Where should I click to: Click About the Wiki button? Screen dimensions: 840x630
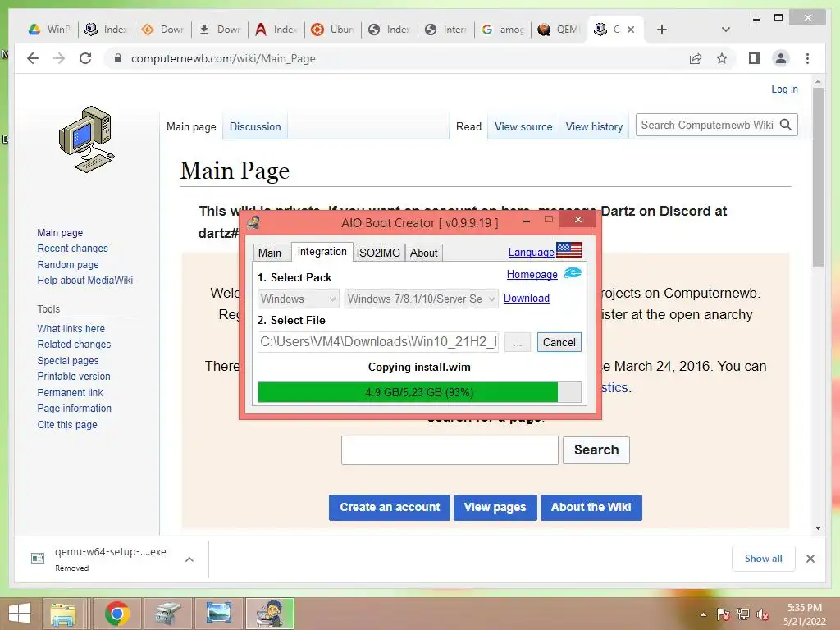[591, 507]
